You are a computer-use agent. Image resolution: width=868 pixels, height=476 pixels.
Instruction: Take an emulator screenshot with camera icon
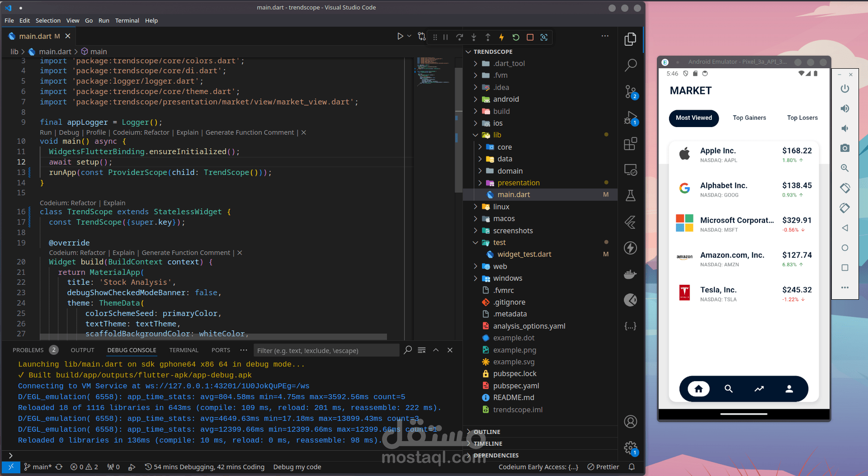tap(844, 148)
